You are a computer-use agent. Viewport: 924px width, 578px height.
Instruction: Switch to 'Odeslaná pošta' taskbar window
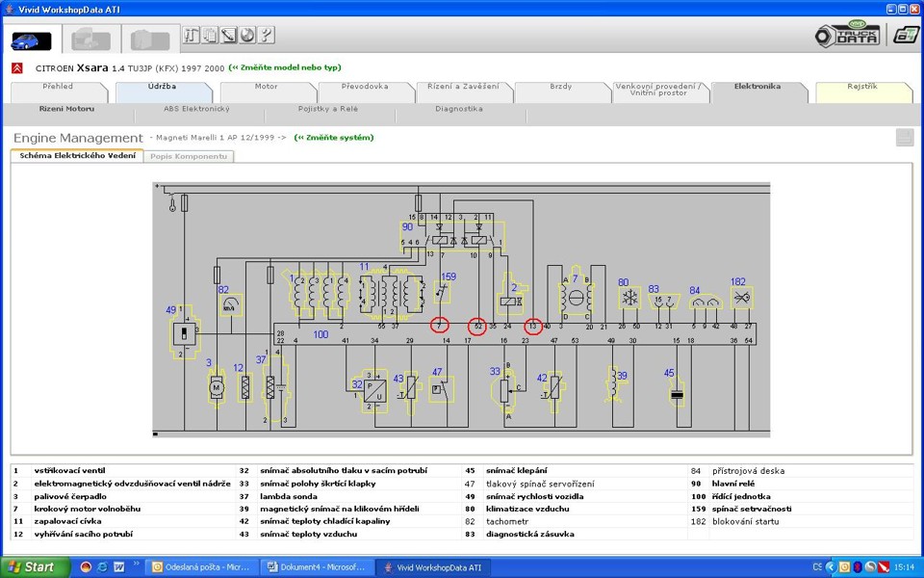pos(201,567)
